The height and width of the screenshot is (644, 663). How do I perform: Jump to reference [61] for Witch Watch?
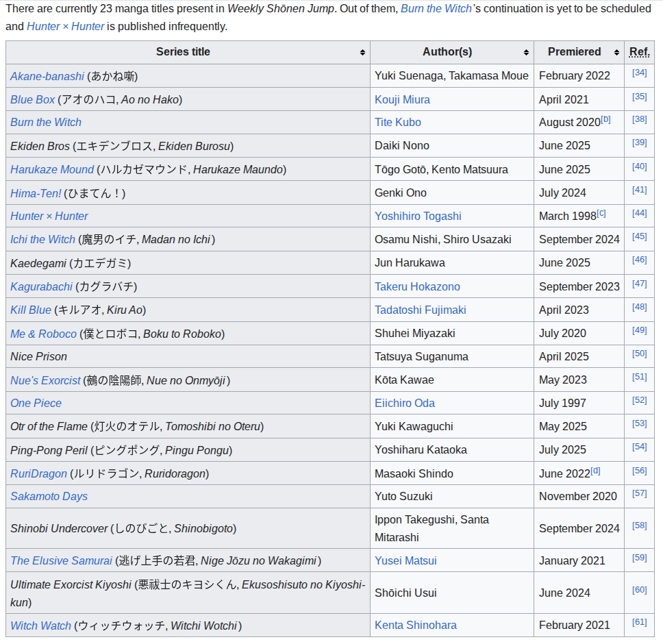point(639,623)
